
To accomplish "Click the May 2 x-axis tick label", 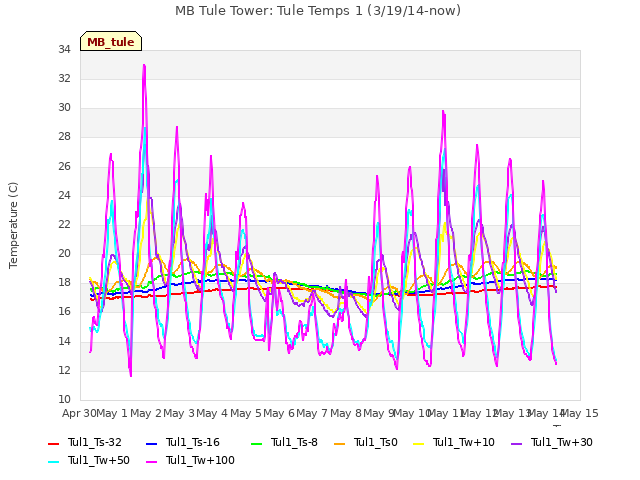I will click(146, 413).
